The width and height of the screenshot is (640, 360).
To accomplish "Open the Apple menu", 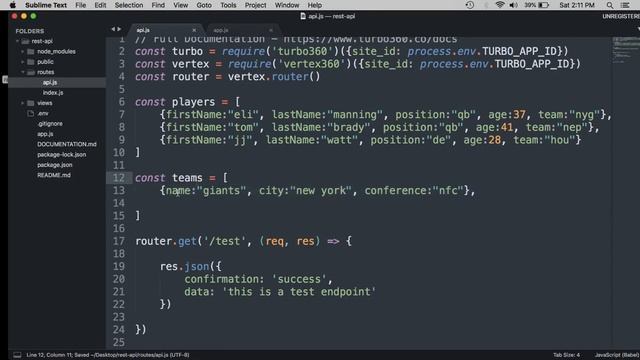I will click(13, 5).
